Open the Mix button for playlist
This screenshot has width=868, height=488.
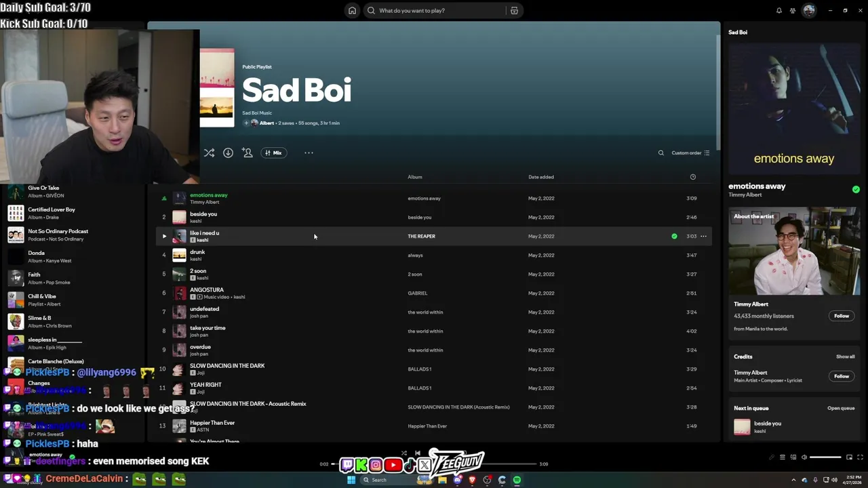pyautogui.click(x=273, y=153)
